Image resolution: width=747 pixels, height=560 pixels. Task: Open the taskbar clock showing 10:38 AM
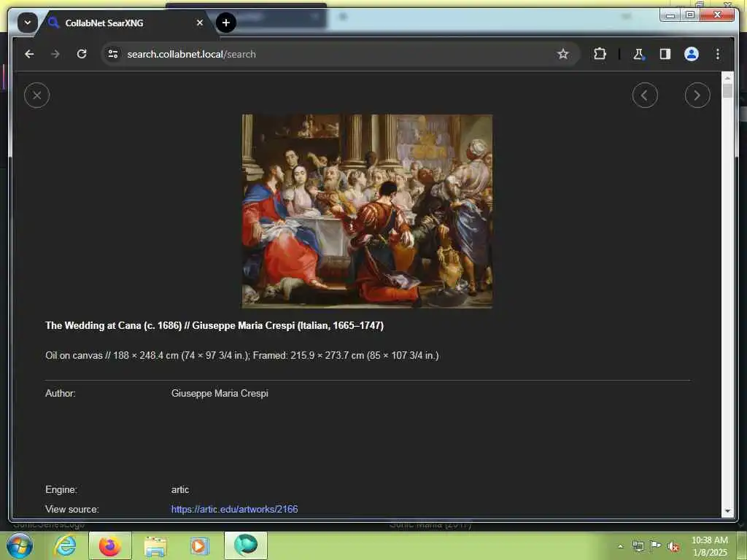click(710, 546)
